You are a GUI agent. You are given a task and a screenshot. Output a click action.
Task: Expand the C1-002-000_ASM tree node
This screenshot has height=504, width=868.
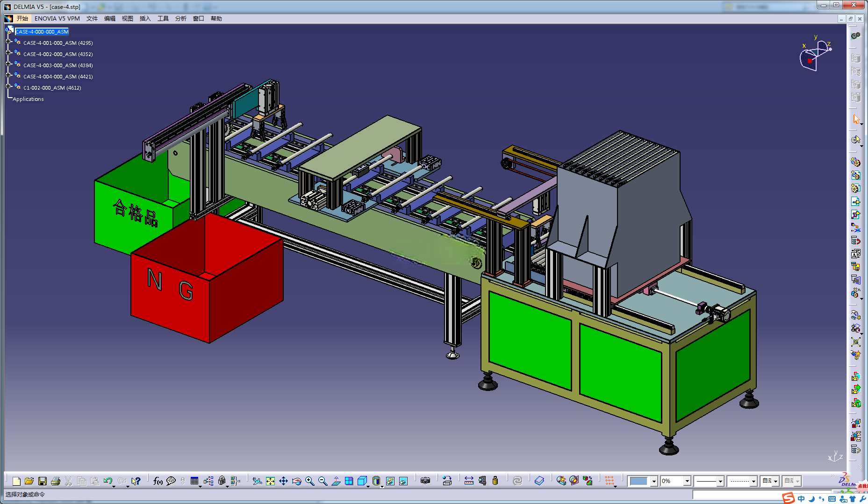coord(8,86)
